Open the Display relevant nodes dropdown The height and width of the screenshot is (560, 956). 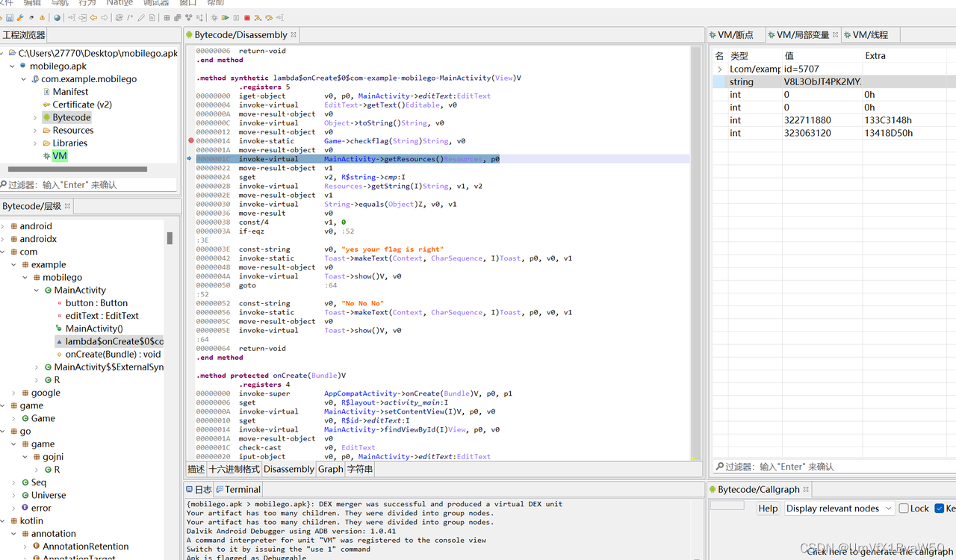coord(838,508)
